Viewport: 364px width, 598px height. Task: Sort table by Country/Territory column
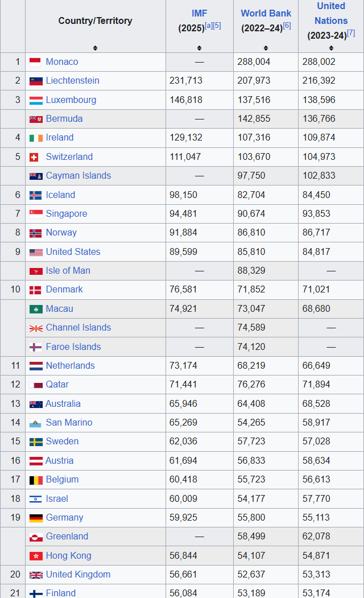click(96, 48)
